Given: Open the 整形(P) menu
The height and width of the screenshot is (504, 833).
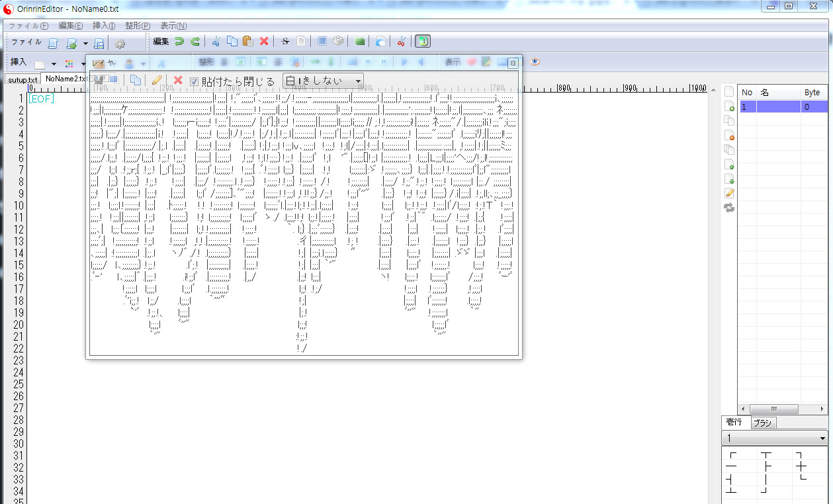Looking at the screenshot, I should 138,26.
